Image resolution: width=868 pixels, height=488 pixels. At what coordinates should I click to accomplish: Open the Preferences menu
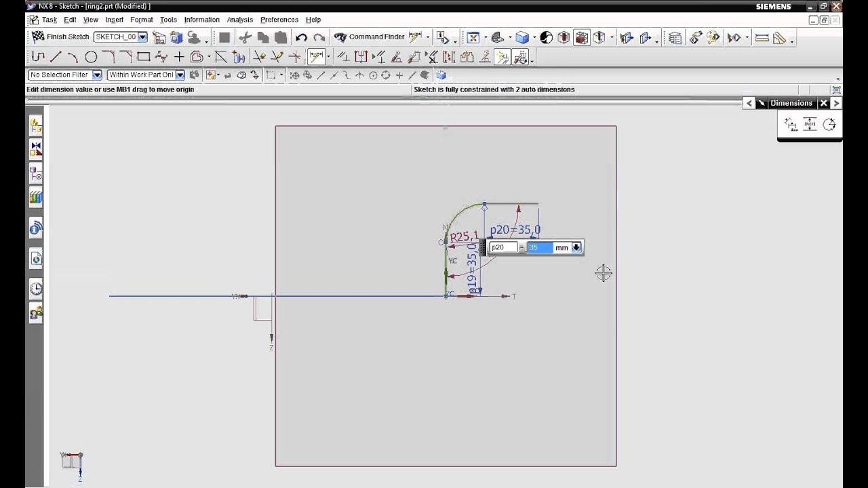pos(279,20)
